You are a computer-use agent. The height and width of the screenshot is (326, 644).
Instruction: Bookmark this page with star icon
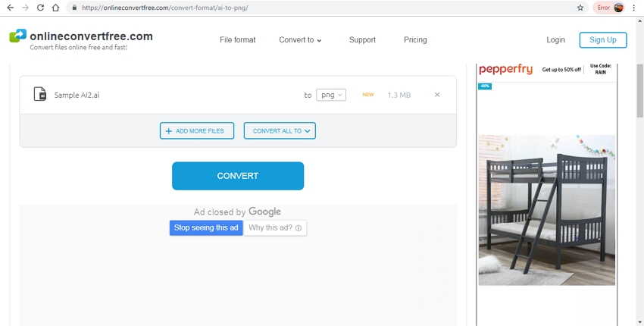point(580,8)
